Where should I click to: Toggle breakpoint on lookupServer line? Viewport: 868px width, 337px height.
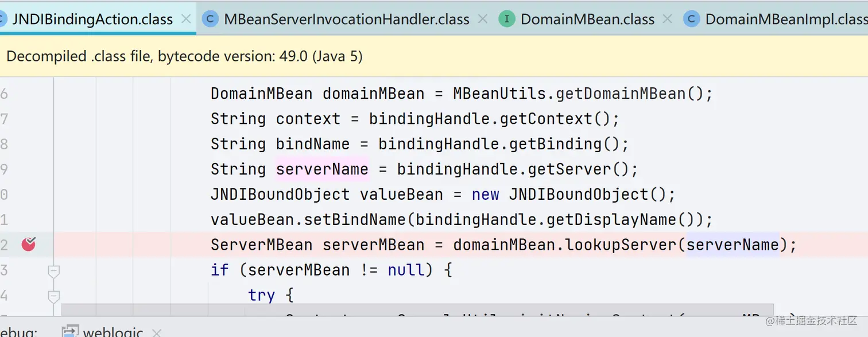click(28, 245)
